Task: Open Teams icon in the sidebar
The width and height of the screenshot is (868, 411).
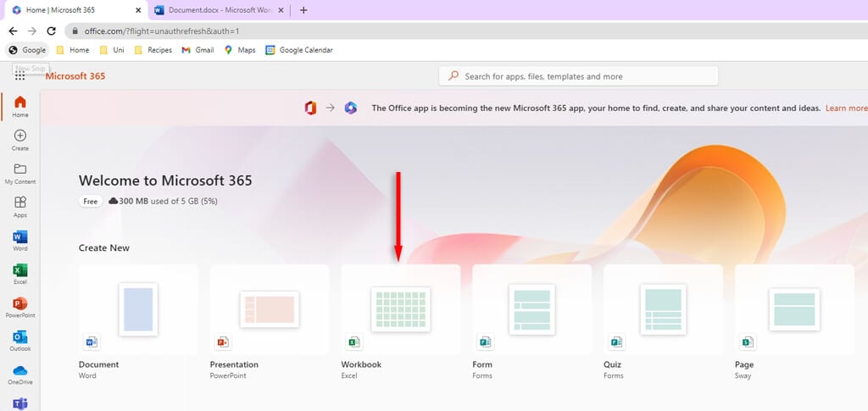Action: 20,404
